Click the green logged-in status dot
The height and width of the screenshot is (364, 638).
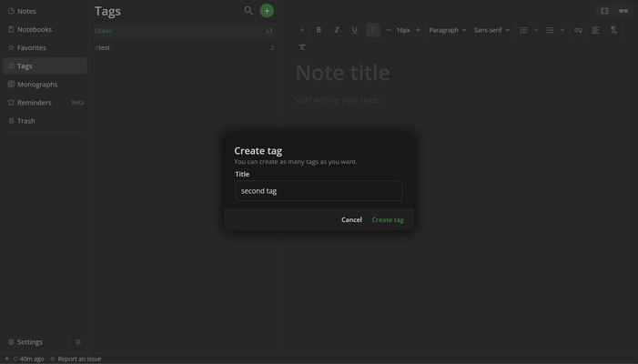6,359
